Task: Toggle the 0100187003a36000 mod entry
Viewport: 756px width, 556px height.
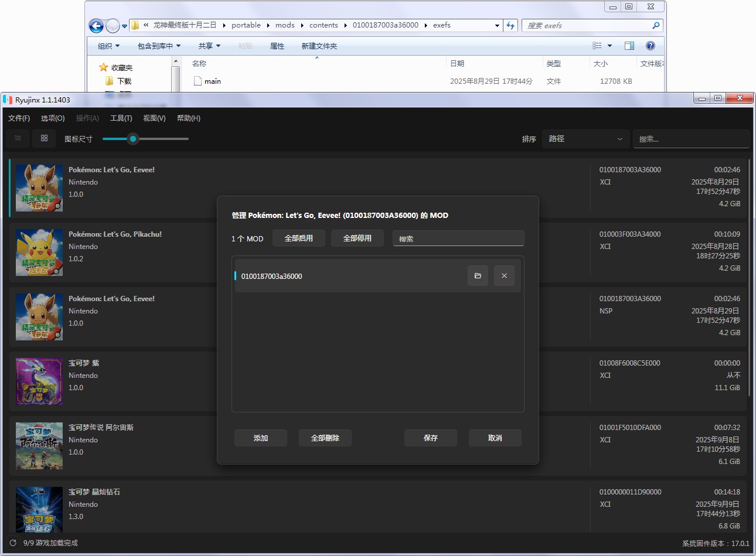Action: coord(271,277)
